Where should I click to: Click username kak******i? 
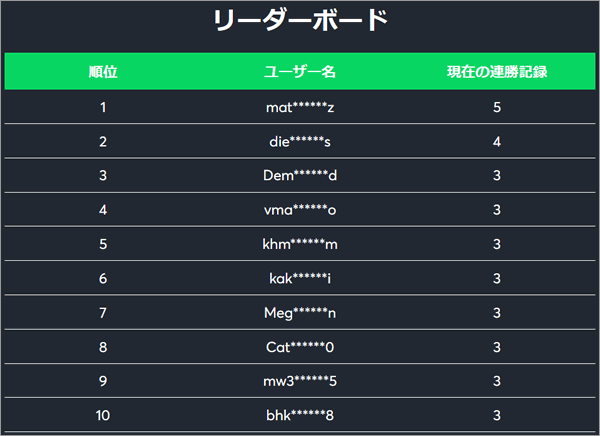[x=300, y=278]
